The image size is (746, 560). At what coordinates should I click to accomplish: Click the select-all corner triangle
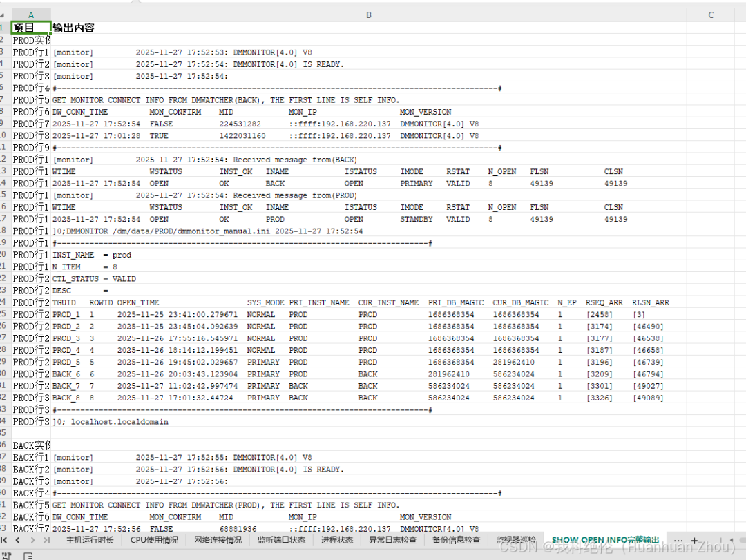coord(2,15)
